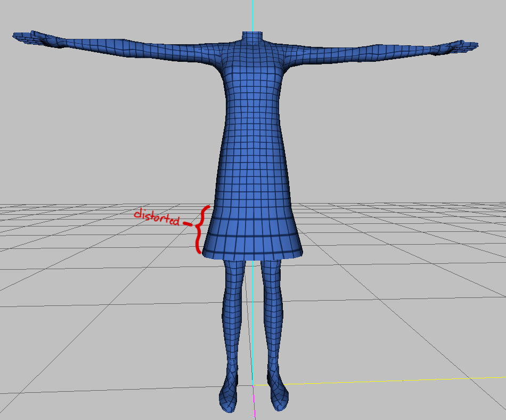Viewport: 506px width, 420px height.
Task: Click the stretched polygon band on the skirt
Action: [x=252, y=227]
